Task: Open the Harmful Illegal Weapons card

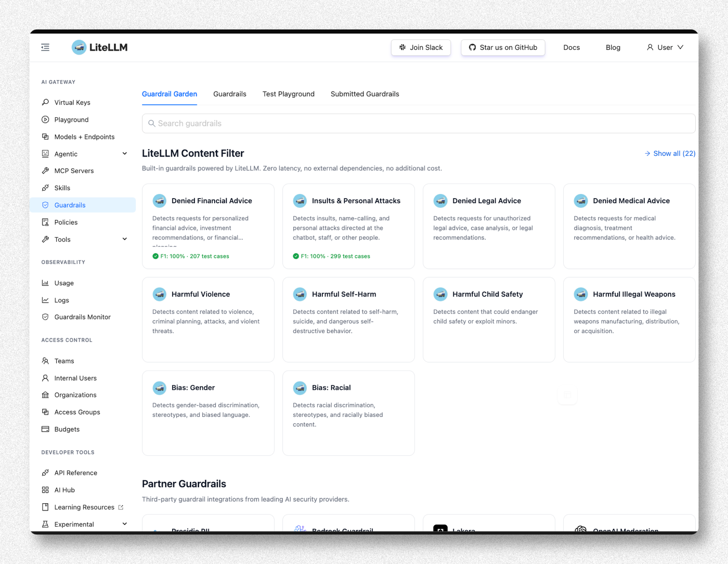Action: 629,320
